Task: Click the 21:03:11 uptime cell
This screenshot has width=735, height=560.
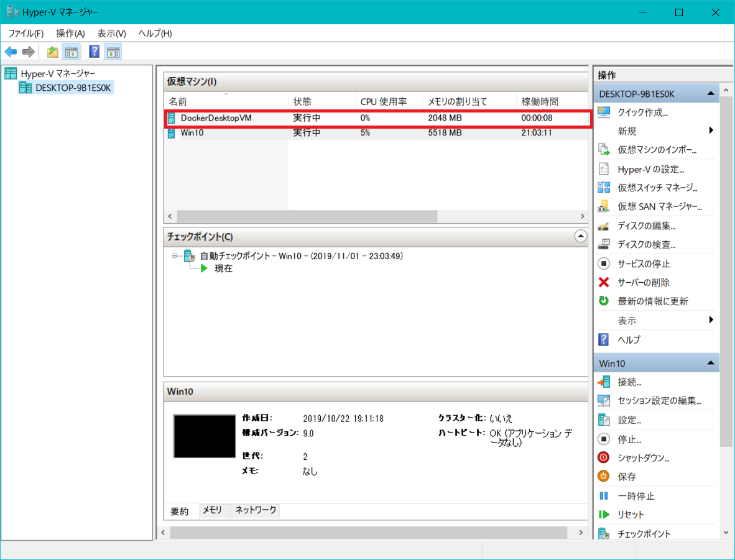Action: pos(537,132)
